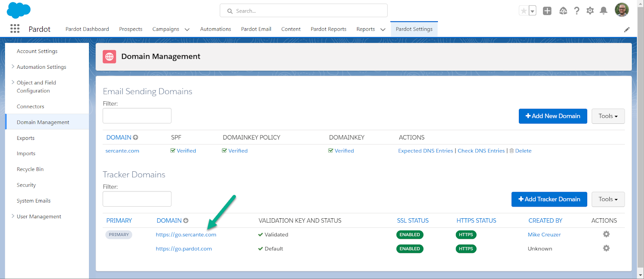Viewport: 644px width, 279px height.
Task: Open Connectors in the sidebar
Action: pos(31,107)
